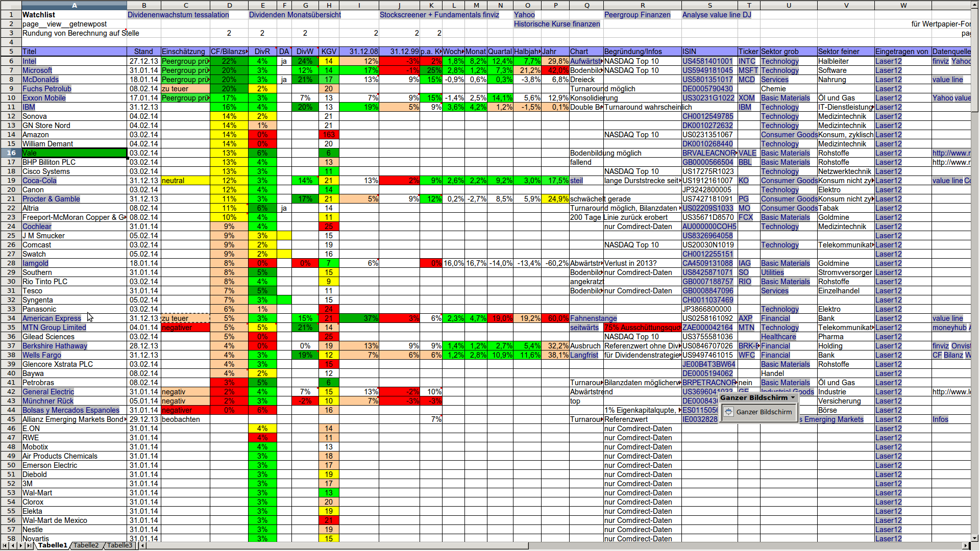
Task: Switch to the Tabelle3 sheet tab
Action: [119, 545]
